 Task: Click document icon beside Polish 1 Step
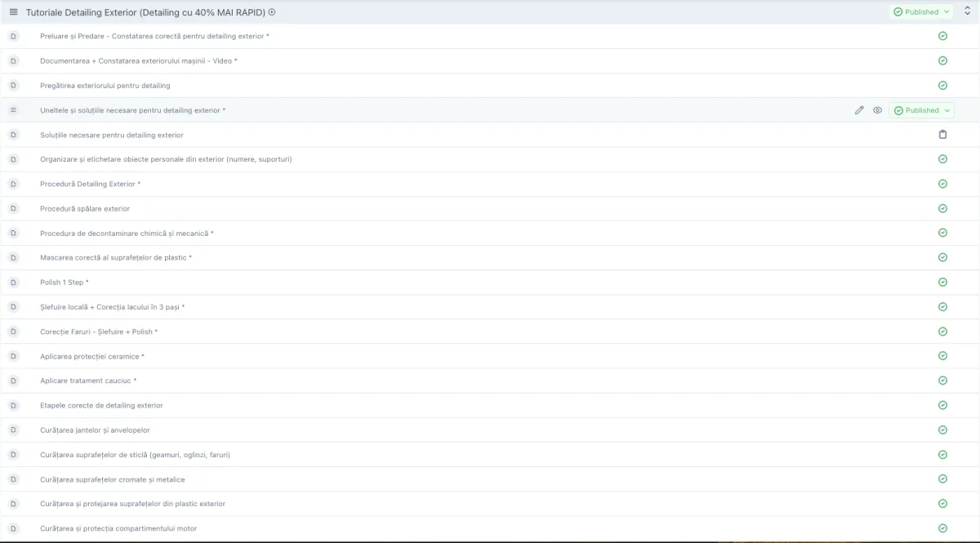(x=13, y=282)
